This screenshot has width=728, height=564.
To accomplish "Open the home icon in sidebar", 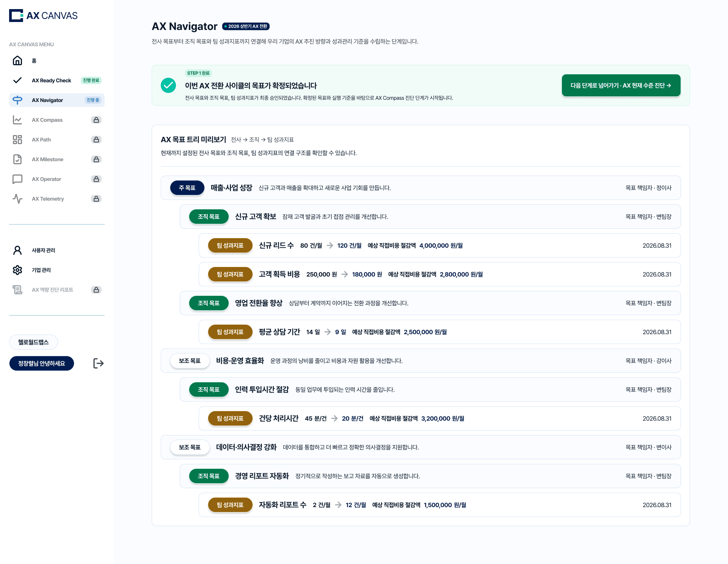I will pos(17,61).
